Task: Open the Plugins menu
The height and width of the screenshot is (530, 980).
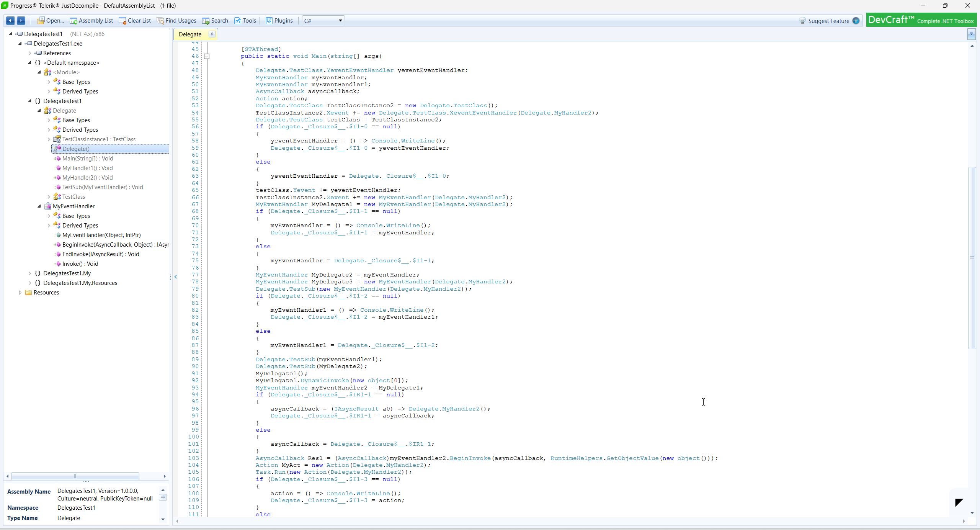Action: coord(279,21)
